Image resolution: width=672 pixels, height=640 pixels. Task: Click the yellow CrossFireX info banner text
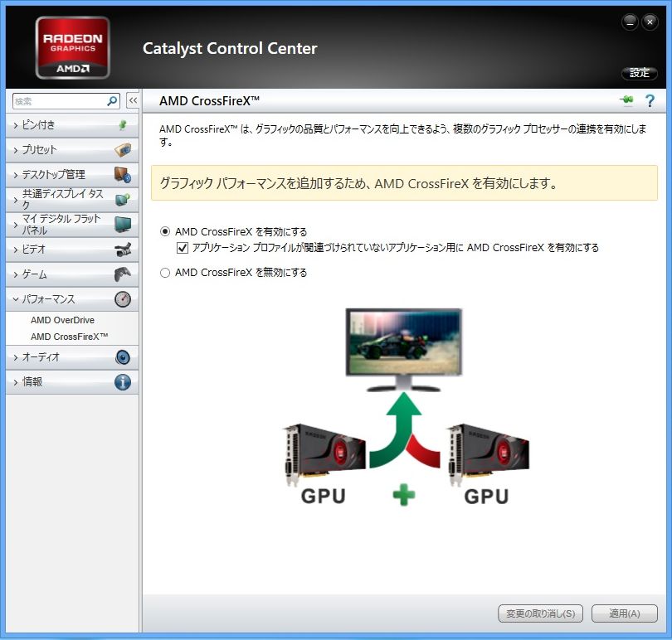(x=358, y=183)
